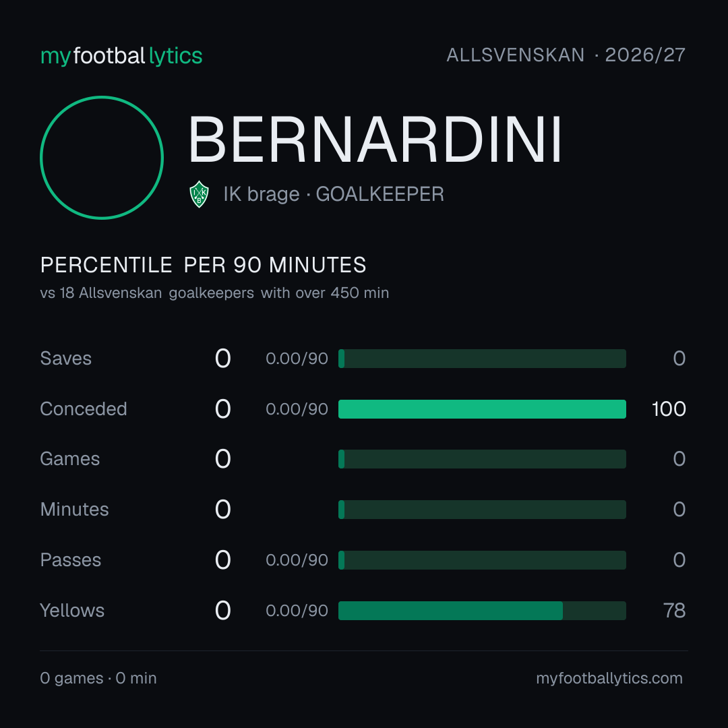Click the IK brage GOALKEEPER subtitle
The image size is (728, 728).
pos(334,194)
